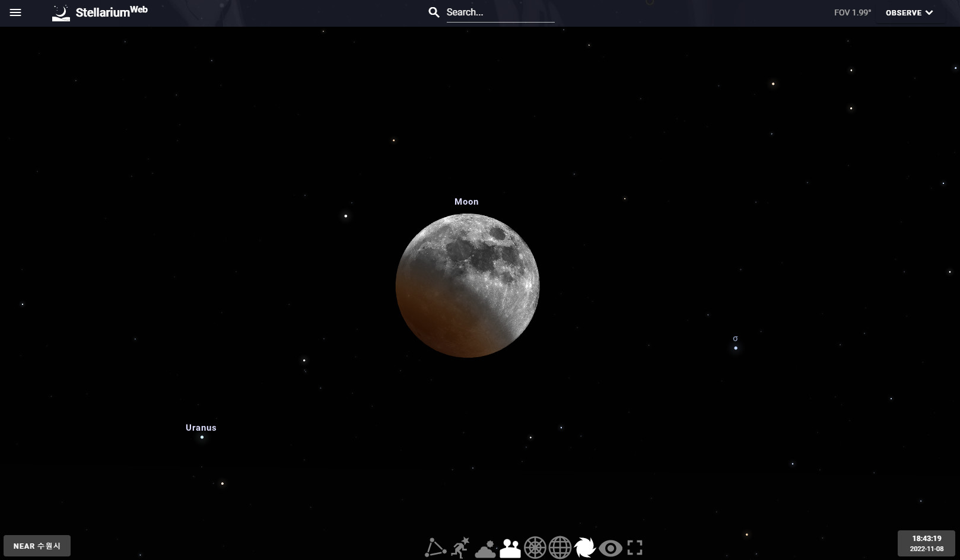The image size is (960, 560).
Task: Open the hamburger side menu
Action: click(15, 12)
